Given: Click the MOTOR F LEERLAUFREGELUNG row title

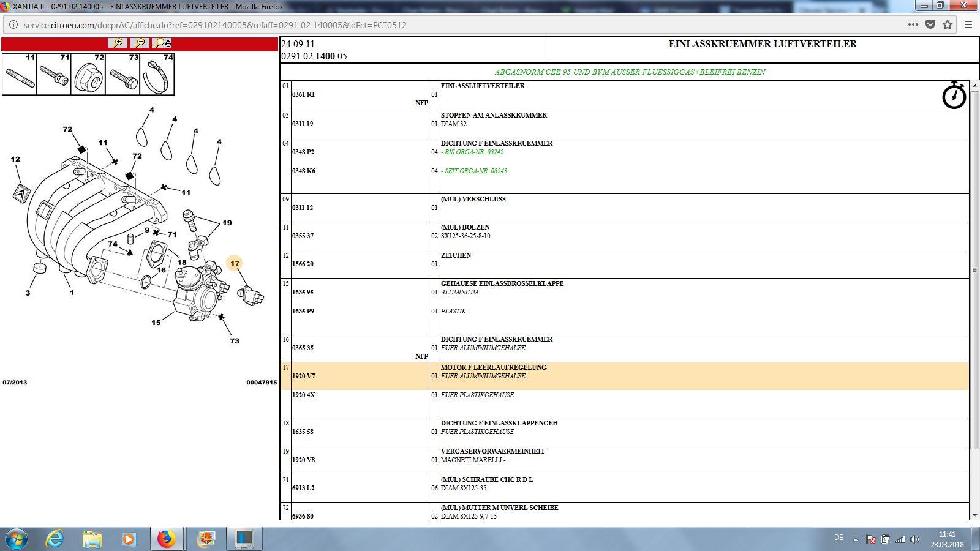Looking at the screenshot, I should (x=494, y=367).
